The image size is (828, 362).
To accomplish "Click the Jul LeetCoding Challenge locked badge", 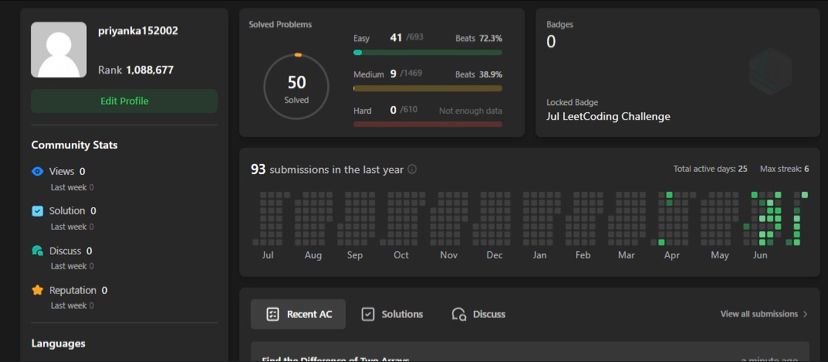I will (x=608, y=117).
